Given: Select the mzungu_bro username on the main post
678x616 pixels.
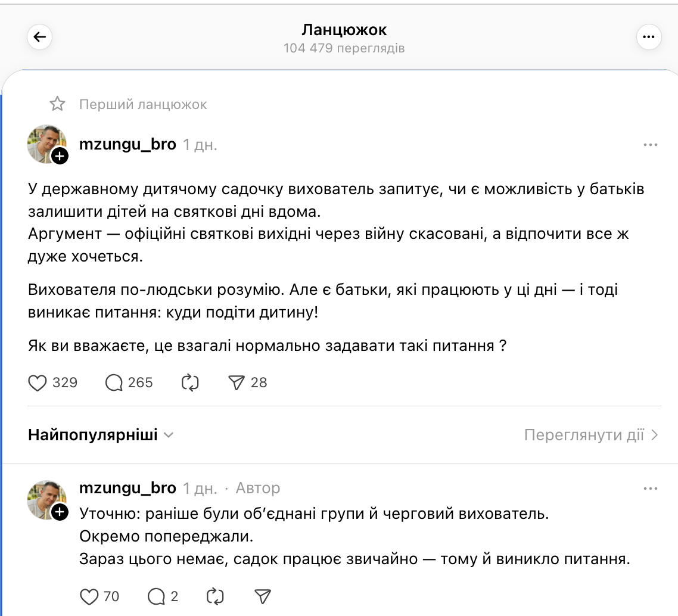Looking at the screenshot, I should 127,144.
